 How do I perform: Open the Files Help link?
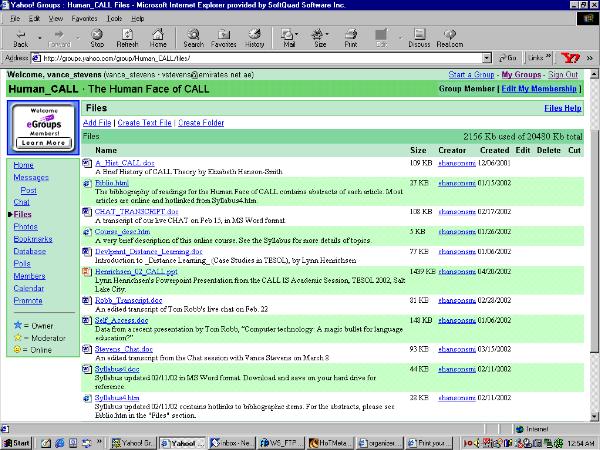click(563, 108)
